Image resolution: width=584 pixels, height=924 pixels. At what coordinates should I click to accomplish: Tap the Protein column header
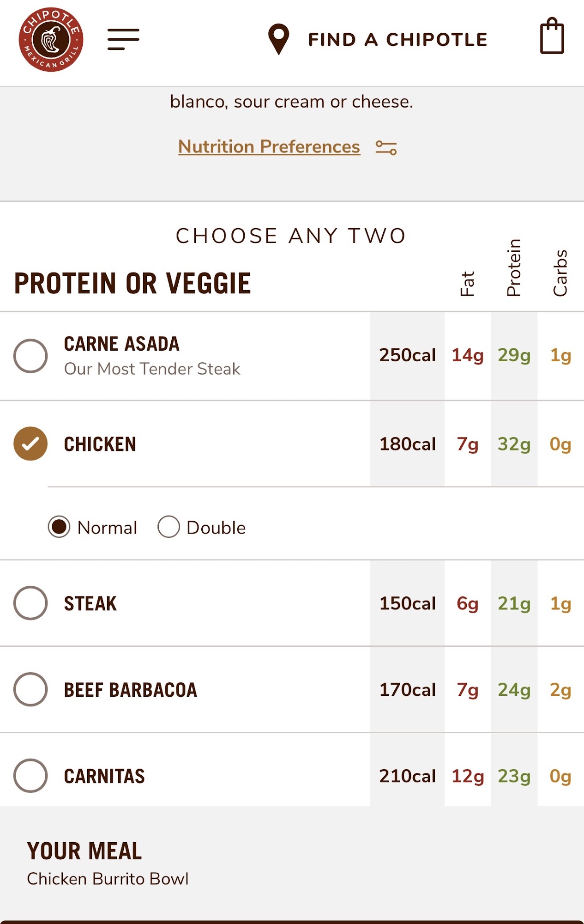coord(514,268)
